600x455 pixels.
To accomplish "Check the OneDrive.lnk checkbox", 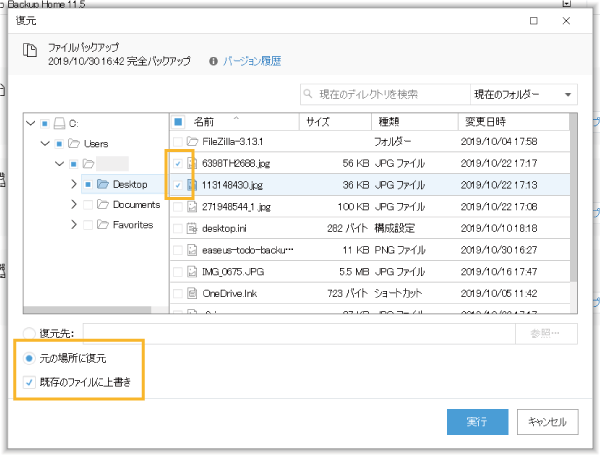I will [178, 294].
